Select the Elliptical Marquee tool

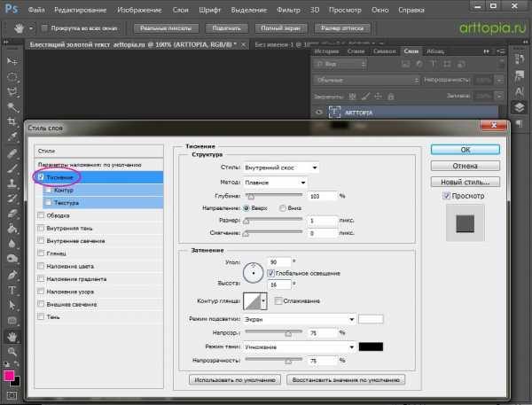(x=12, y=77)
